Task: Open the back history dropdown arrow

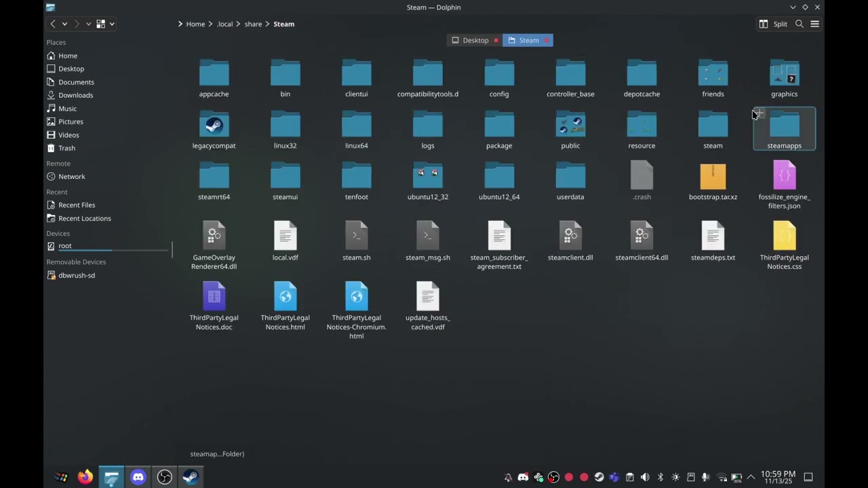Action: pos(64,24)
